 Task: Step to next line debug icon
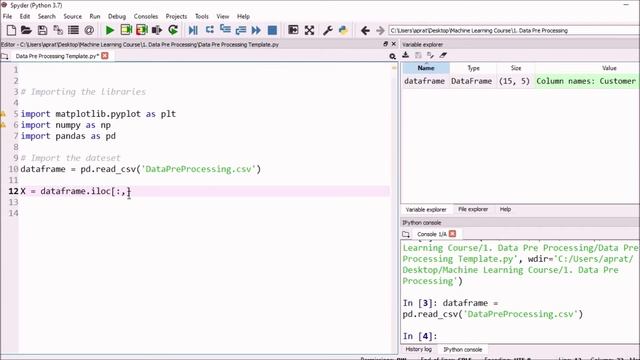[209, 30]
